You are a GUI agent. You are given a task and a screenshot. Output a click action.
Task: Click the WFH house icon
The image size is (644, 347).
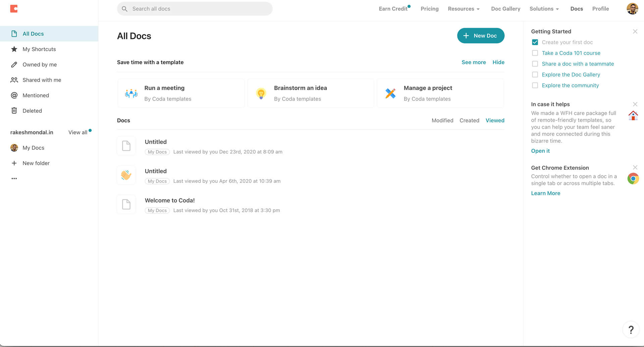[633, 116]
